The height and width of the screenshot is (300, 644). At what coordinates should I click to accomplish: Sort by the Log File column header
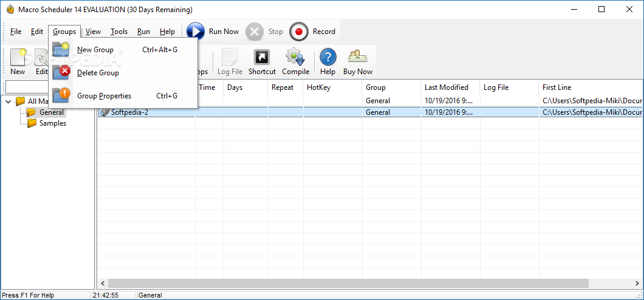pyautogui.click(x=509, y=87)
